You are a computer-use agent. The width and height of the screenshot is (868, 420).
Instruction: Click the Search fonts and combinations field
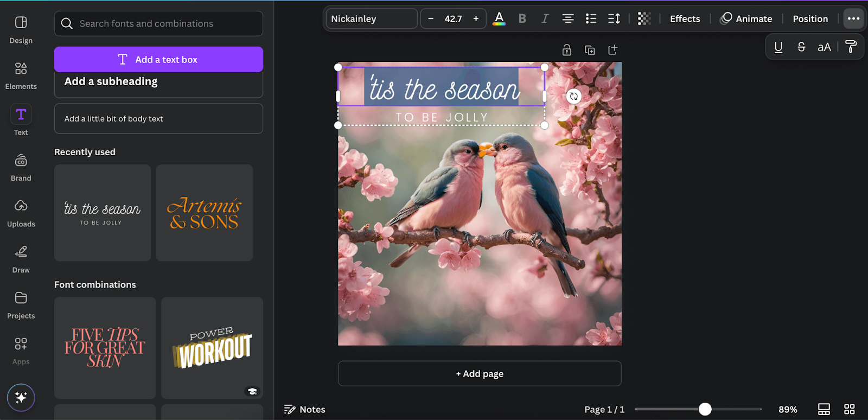click(158, 23)
